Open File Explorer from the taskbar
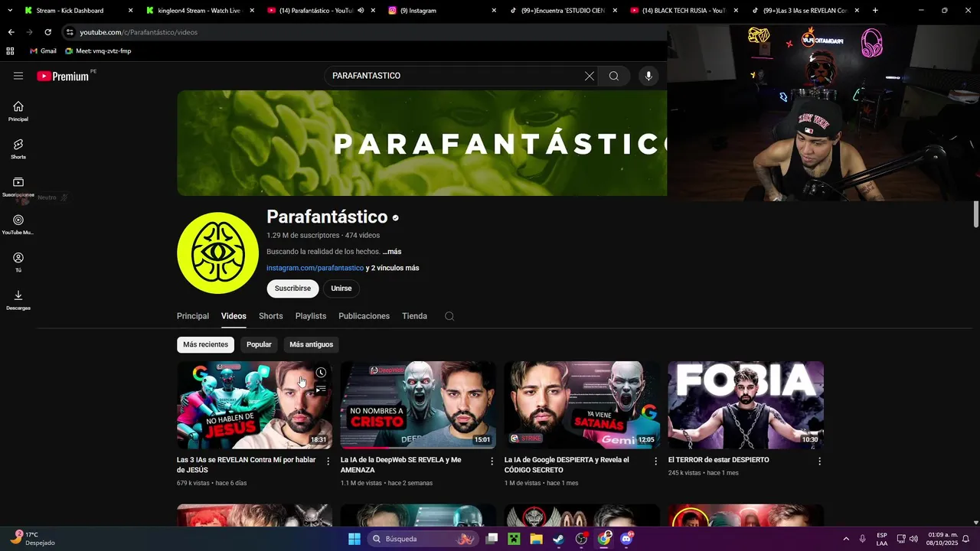This screenshot has width=980, height=551. pos(536,539)
